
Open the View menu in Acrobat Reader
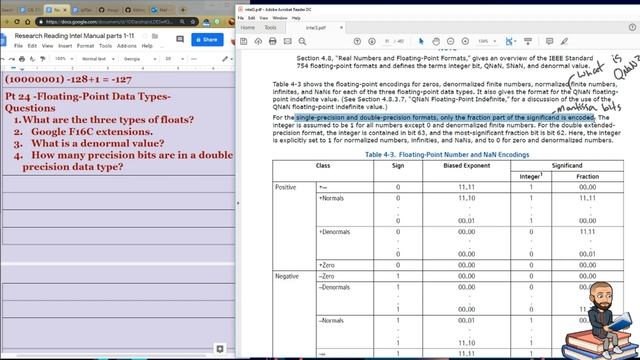pos(264,18)
